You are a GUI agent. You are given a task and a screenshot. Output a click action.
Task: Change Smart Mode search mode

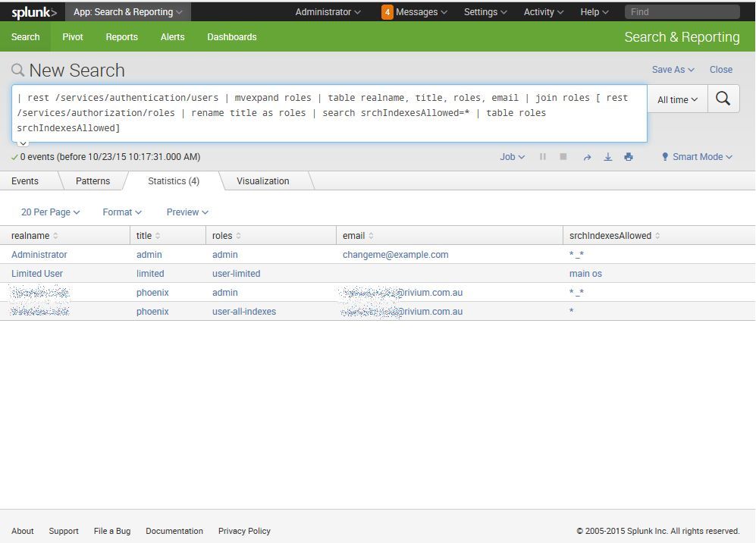pyautogui.click(x=697, y=157)
